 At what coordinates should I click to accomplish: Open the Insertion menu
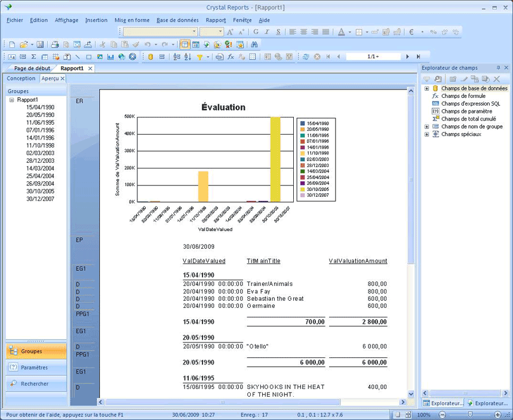click(96, 20)
